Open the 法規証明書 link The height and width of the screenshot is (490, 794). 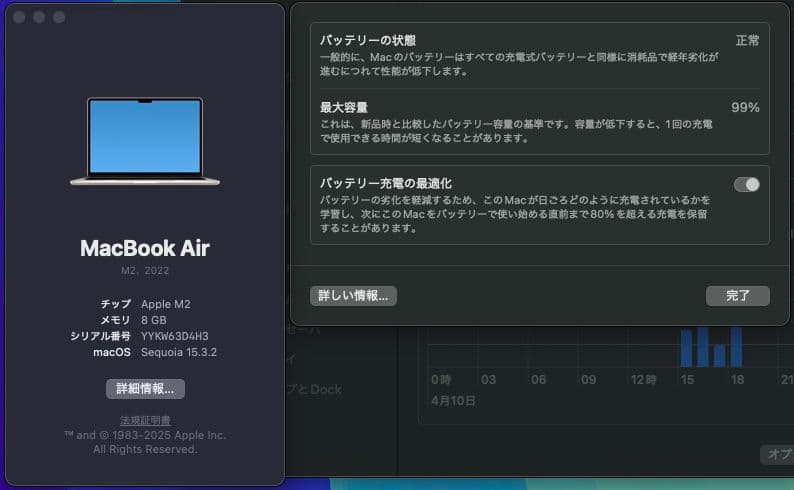[145, 420]
